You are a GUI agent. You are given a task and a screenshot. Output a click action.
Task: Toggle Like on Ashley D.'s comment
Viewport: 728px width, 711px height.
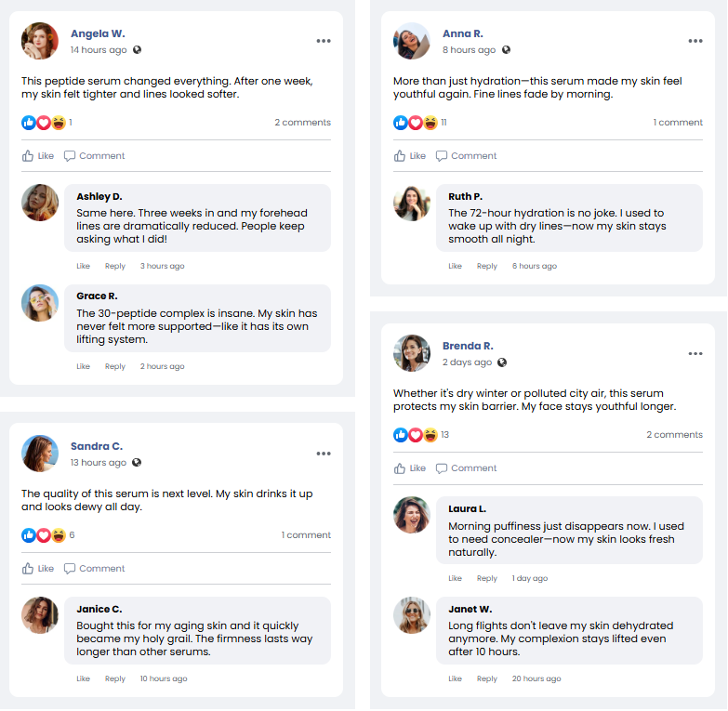[x=84, y=267]
